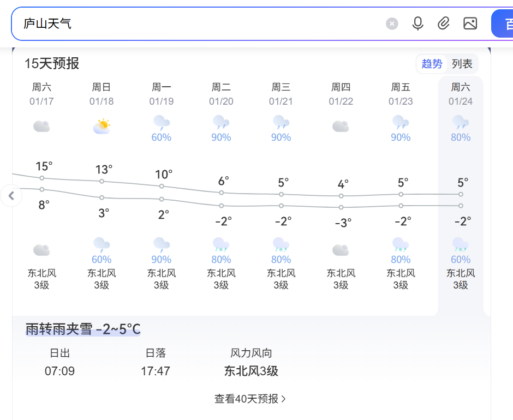Focus the 庐山天气 search field
Screen dimensions: 513x420
pos(196,23)
